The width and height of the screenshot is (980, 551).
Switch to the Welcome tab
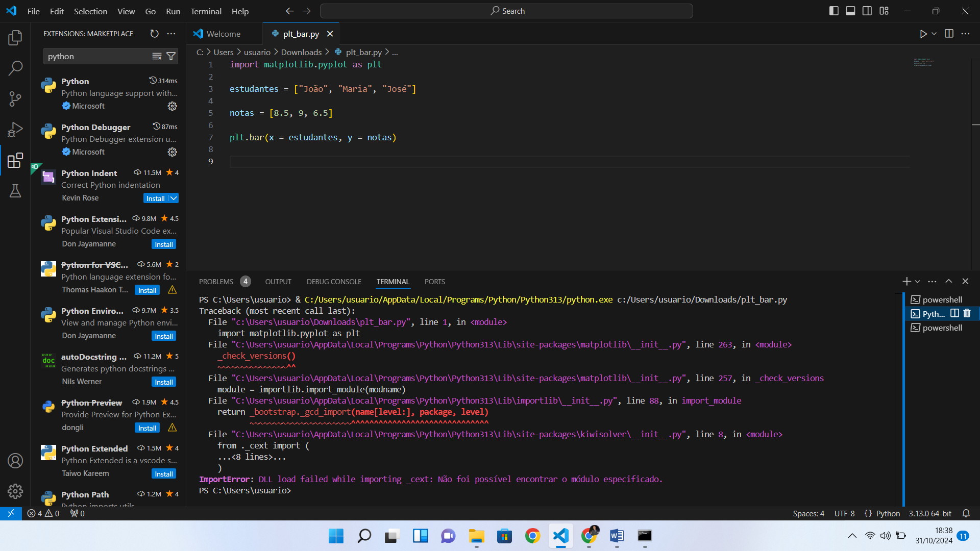[224, 34]
